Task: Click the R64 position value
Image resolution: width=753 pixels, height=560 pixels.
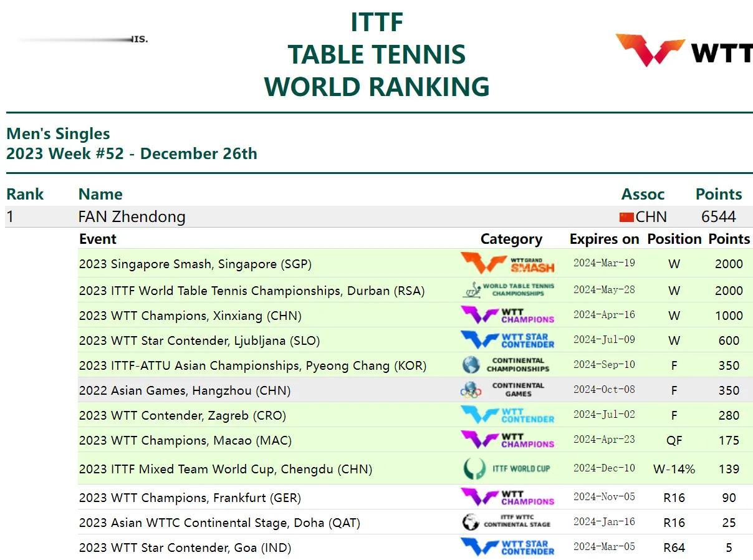Action: pyautogui.click(x=674, y=548)
